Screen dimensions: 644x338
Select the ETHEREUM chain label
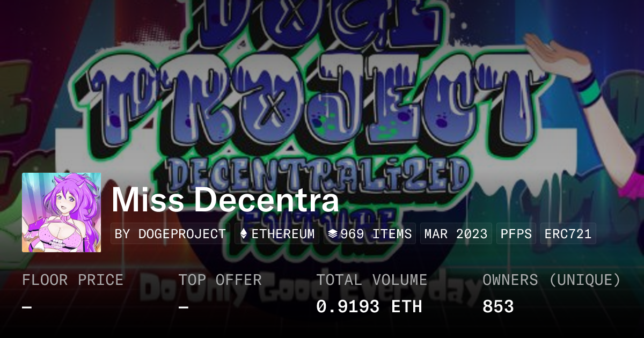[283, 234]
